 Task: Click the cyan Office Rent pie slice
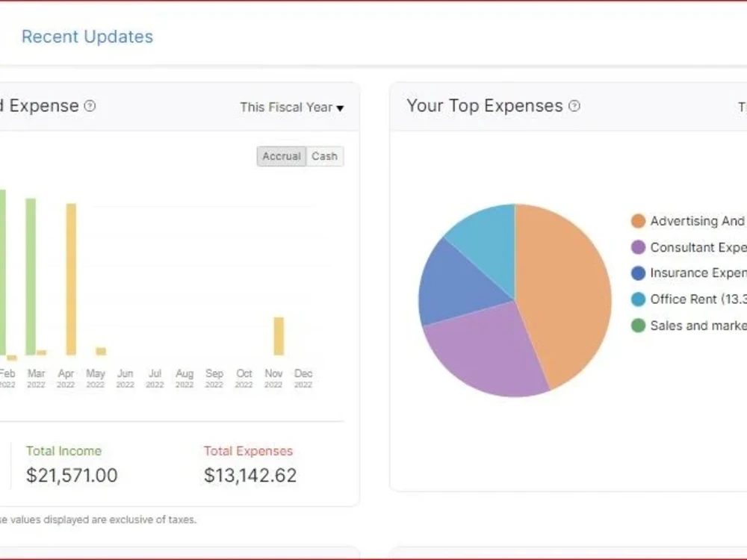(x=493, y=239)
